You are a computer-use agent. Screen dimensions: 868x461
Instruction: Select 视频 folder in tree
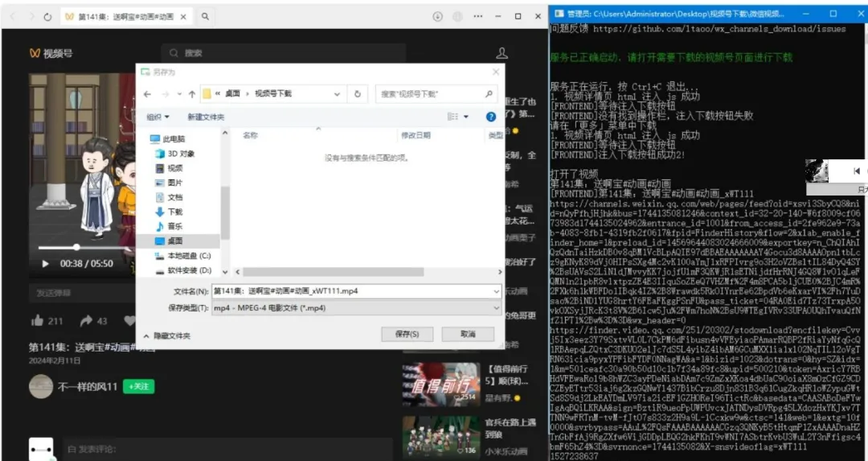click(x=169, y=168)
